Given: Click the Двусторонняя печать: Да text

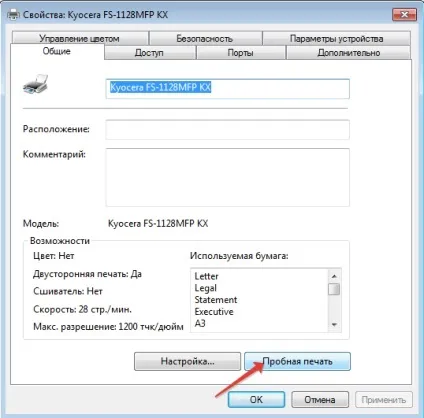Looking at the screenshot, I should click(87, 274).
